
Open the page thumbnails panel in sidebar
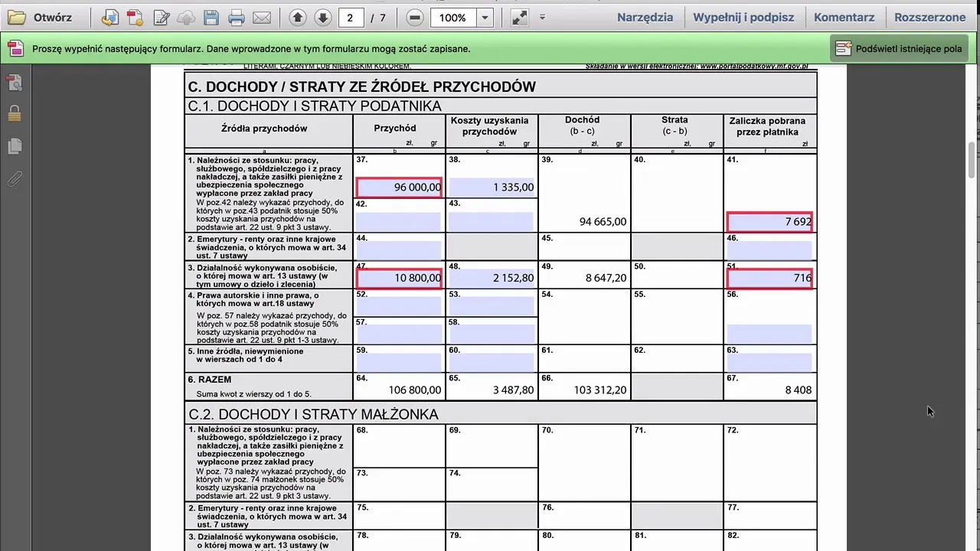(15, 146)
